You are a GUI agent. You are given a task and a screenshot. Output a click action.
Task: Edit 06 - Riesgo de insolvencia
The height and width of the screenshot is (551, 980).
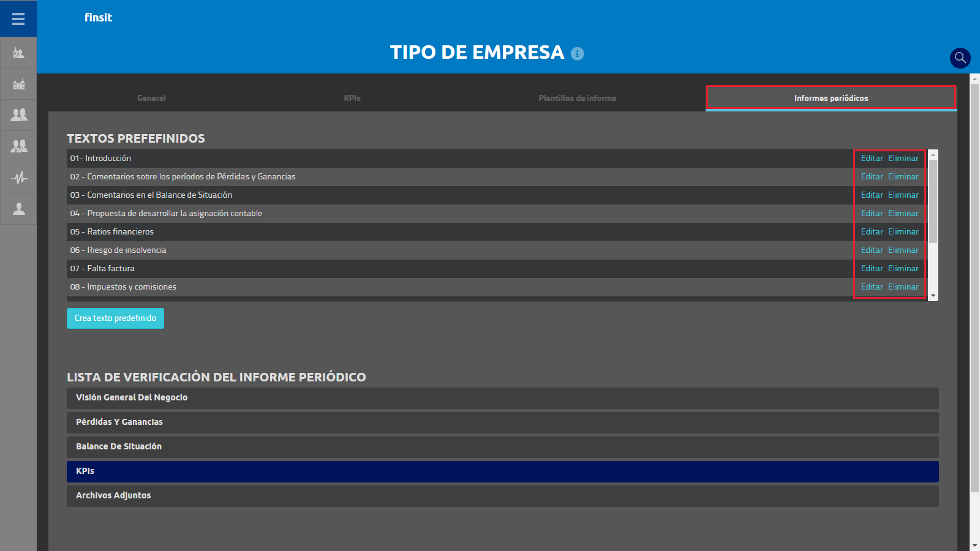point(872,250)
